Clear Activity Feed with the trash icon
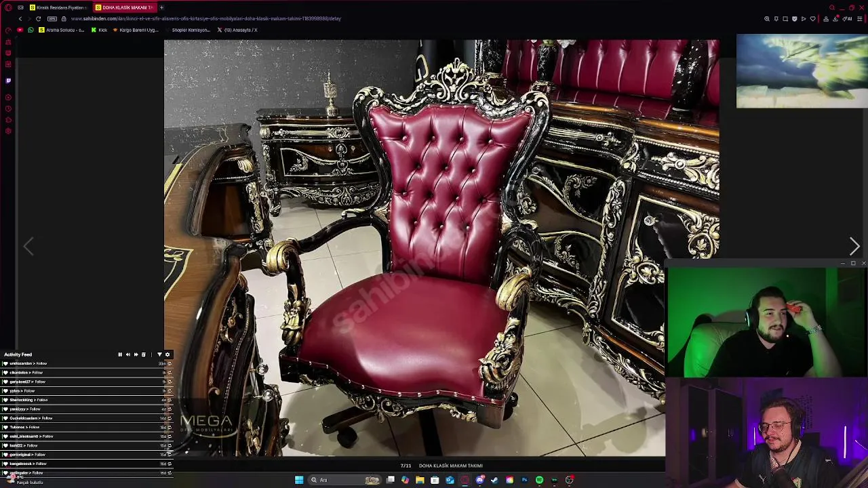The image size is (868, 488). [x=143, y=354]
